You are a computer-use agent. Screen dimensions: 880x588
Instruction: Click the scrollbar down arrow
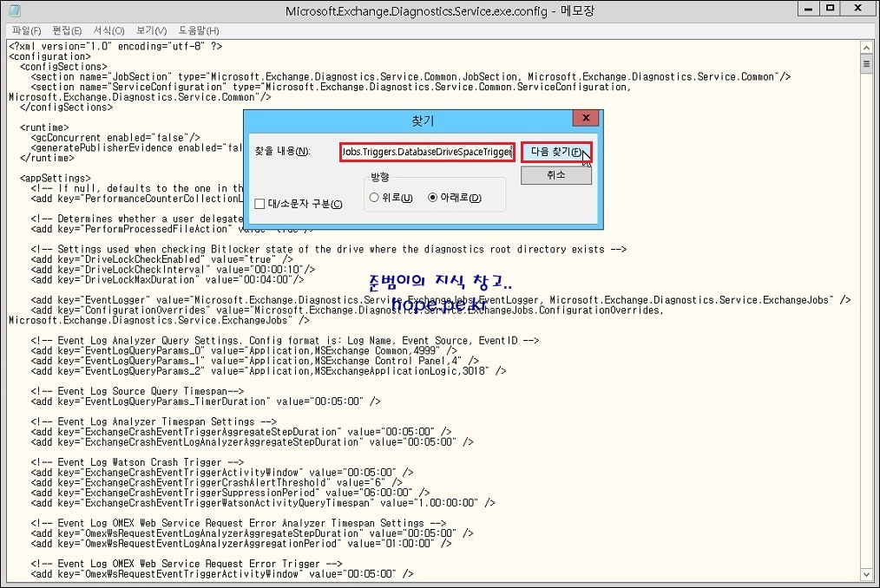click(x=866, y=574)
